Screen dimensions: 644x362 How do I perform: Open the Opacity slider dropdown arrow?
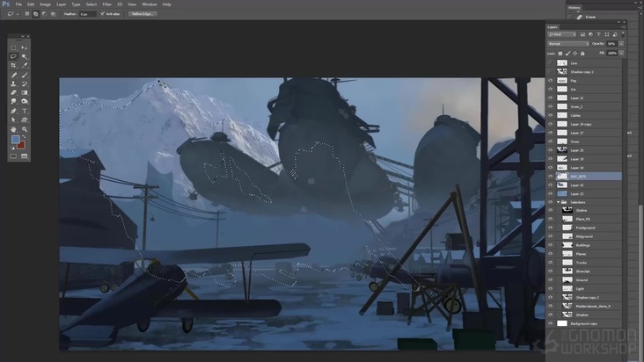point(621,43)
